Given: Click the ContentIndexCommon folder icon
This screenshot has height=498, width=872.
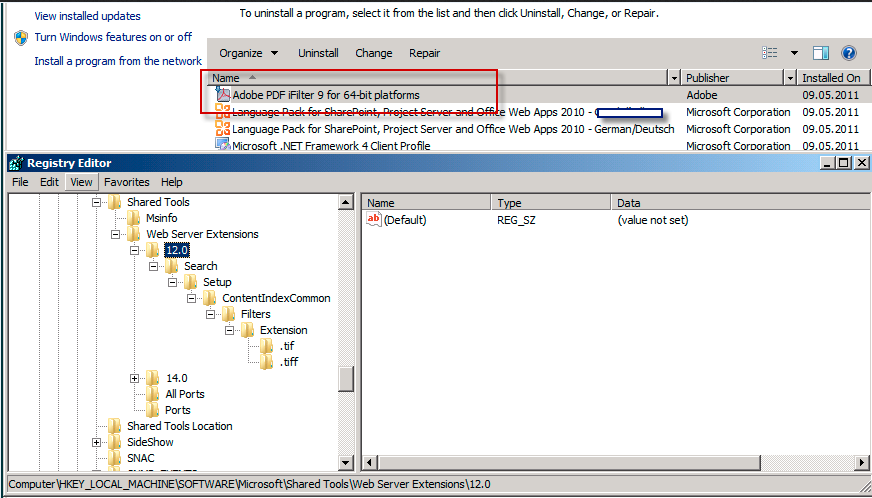Looking at the screenshot, I should pyautogui.click(x=209, y=298).
